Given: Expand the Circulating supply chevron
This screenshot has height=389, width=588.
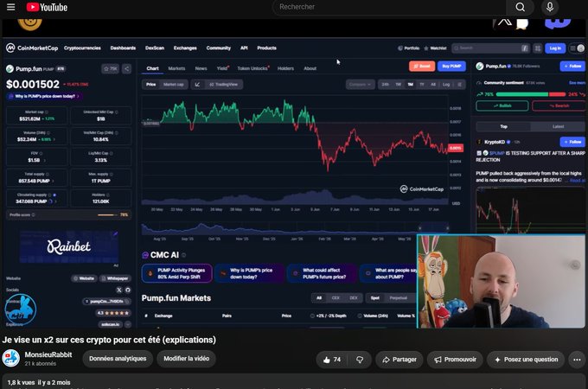Looking at the screenshot, I should point(56,201).
